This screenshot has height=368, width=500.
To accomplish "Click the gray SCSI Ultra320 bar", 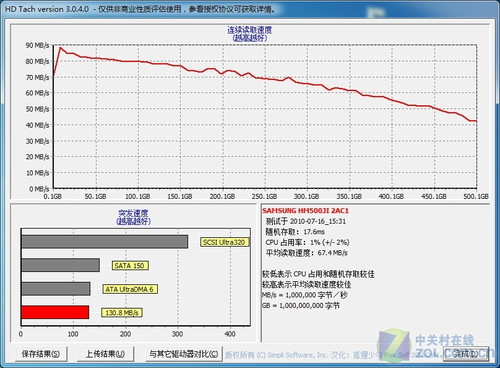I will tap(104, 242).
